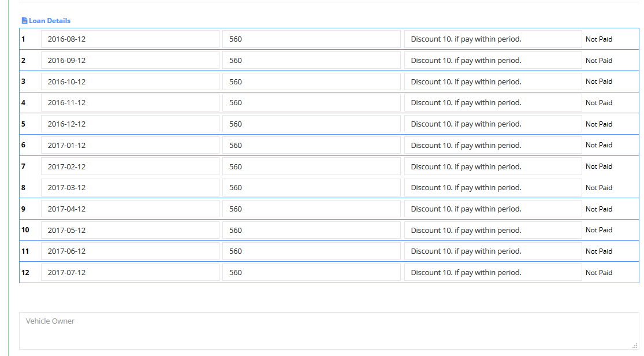Click the Loan Details document icon
This screenshot has width=644, height=356.
tap(24, 21)
